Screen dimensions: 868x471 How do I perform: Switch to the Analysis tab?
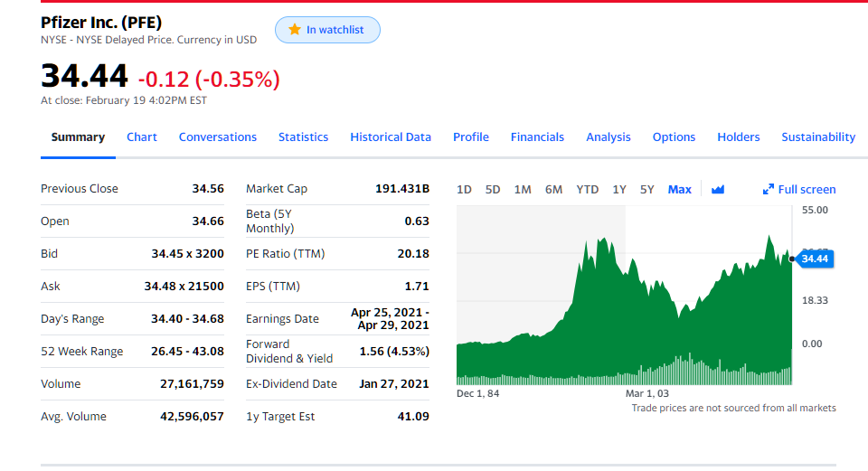tap(609, 137)
